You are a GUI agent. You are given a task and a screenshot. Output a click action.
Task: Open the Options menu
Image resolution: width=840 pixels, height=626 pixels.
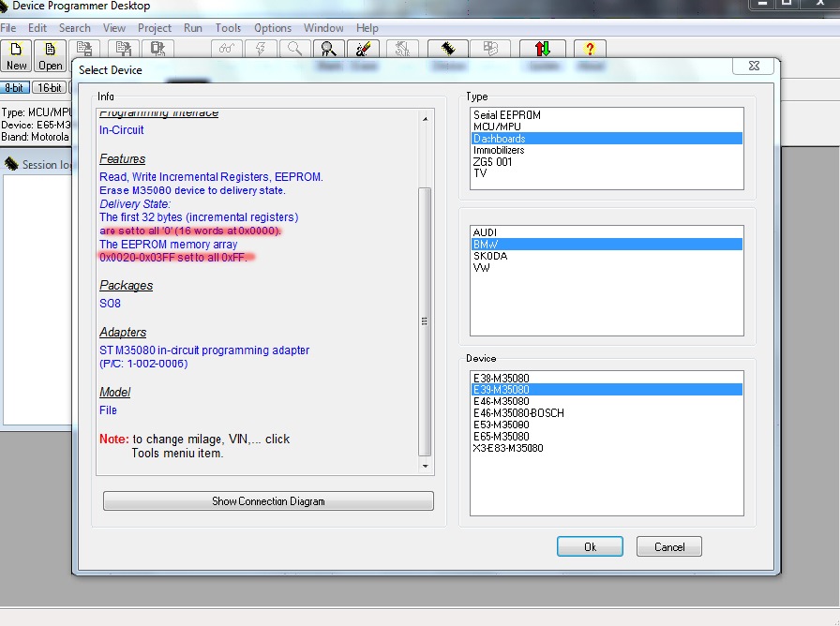click(x=273, y=28)
